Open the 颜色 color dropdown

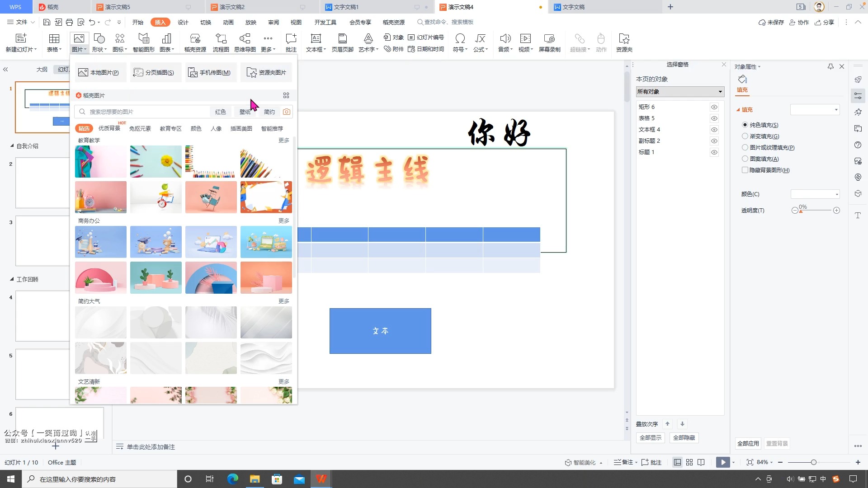(x=815, y=194)
